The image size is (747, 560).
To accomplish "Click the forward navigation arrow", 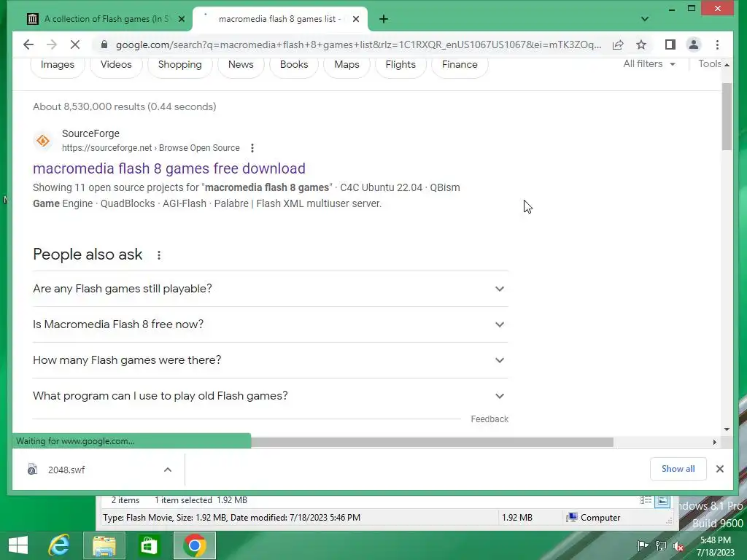I will click(x=52, y=44).
